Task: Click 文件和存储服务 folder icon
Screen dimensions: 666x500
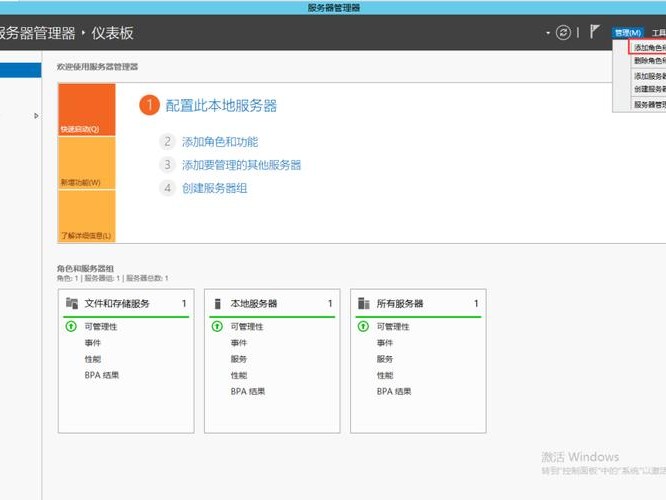Action: 72,303
